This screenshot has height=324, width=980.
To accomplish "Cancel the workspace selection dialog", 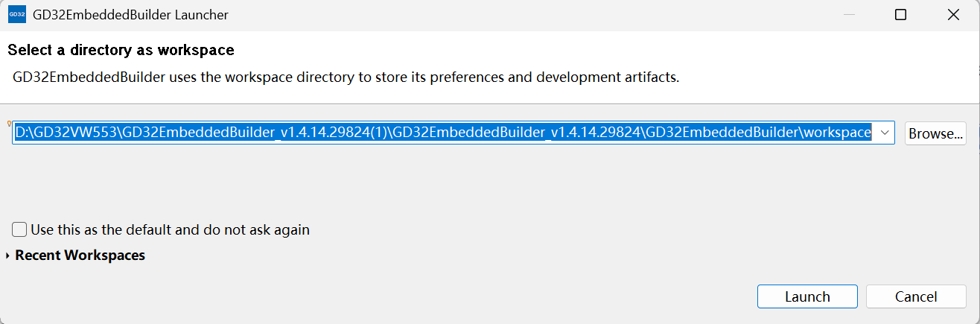I will (x=916, y=296).
